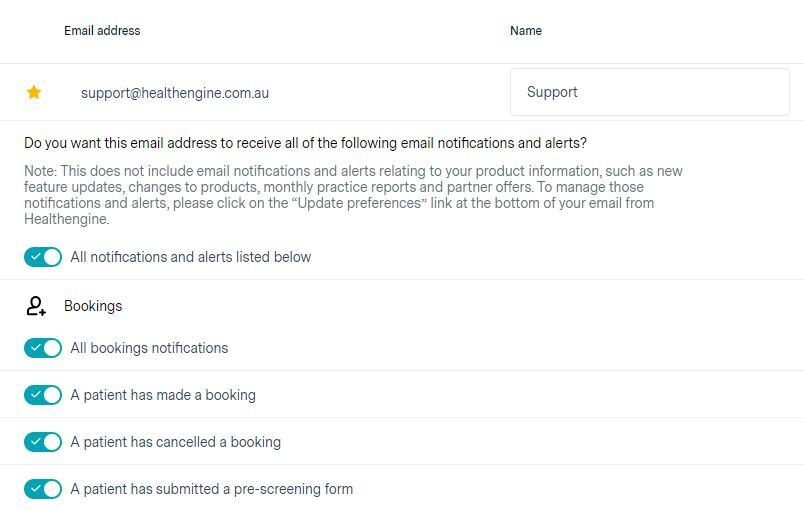Click the Bookings person-plus icon

coord(36,306)
